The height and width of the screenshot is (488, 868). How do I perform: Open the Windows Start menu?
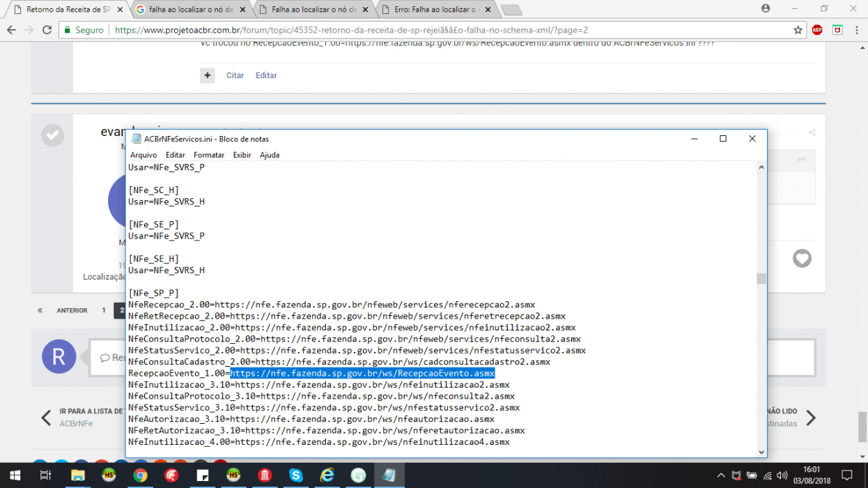[x=15, y=475]
